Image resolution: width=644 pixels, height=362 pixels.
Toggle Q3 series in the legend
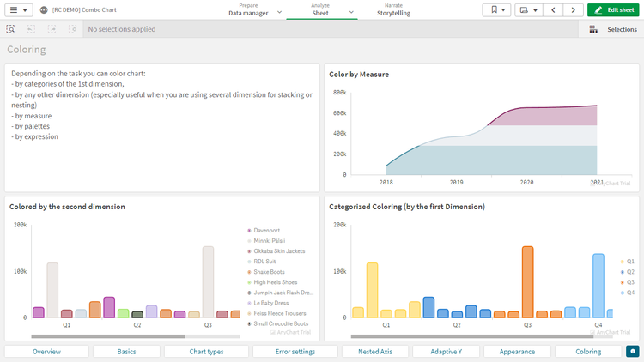629,282
